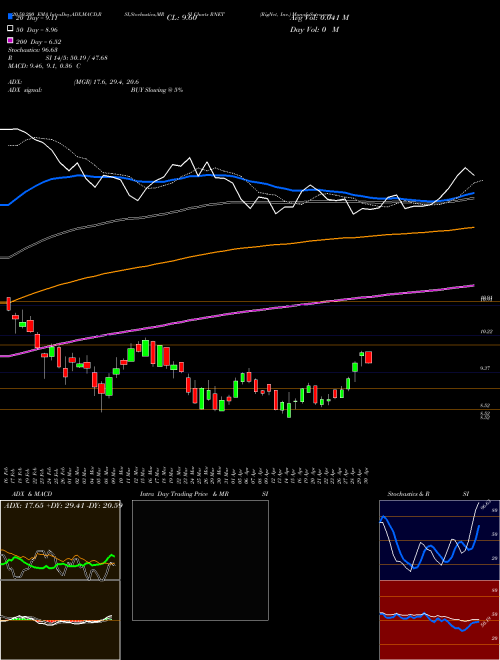Click the magenta 200 Day legend swatch
Viewport: 500px width, 660px height.
click(x=10, y=40)
